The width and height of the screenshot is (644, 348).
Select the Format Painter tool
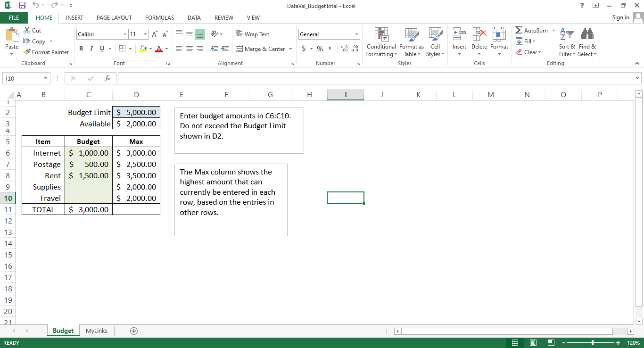[46, 52]
